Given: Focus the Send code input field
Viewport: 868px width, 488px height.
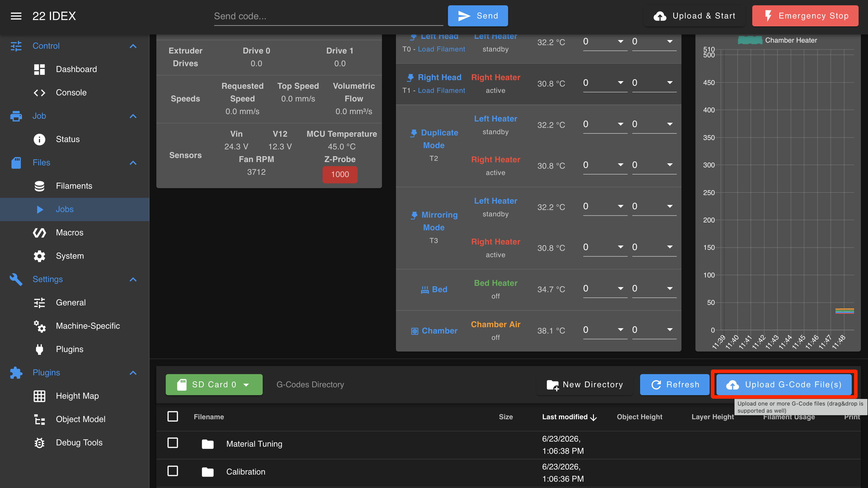Looking at the screenshot, I should [328, 16].
